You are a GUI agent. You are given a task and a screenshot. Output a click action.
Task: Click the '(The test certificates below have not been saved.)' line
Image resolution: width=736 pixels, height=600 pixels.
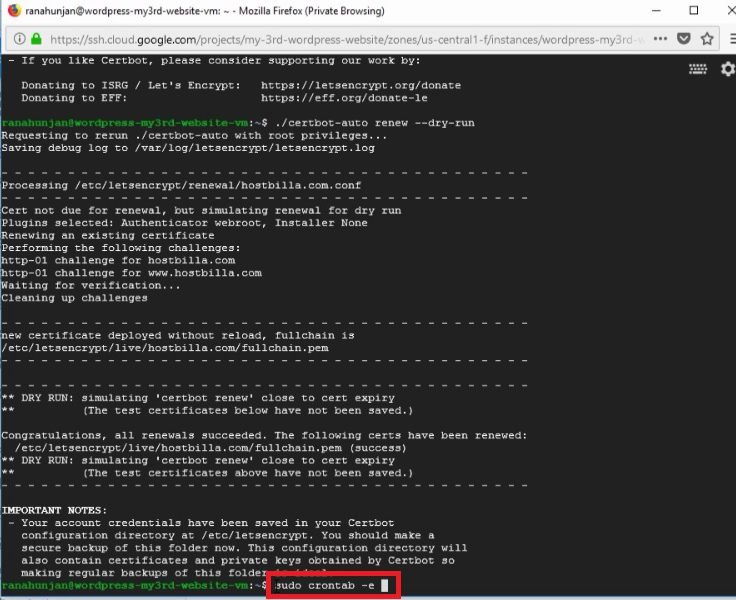click(x=248, y=411)
